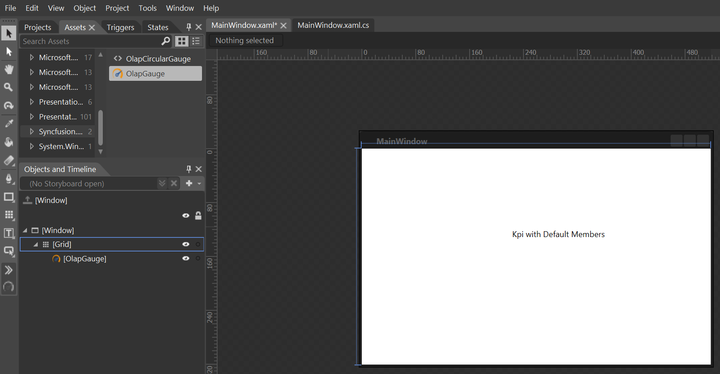Expand the Syncfusion... 2 category
The image size is (720, 374).
point(32,131)
